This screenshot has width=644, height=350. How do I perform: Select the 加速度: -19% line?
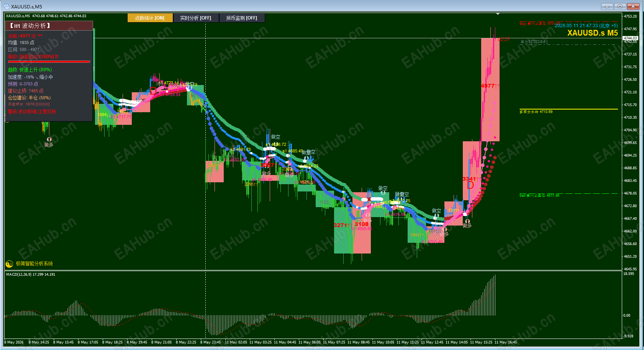tap(31, 77)
